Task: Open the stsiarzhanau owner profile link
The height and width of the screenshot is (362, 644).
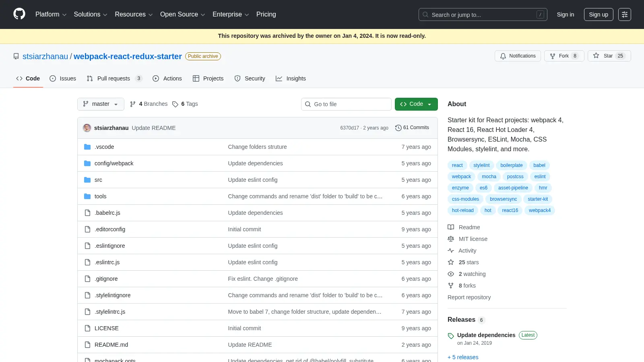Action: 45,56
